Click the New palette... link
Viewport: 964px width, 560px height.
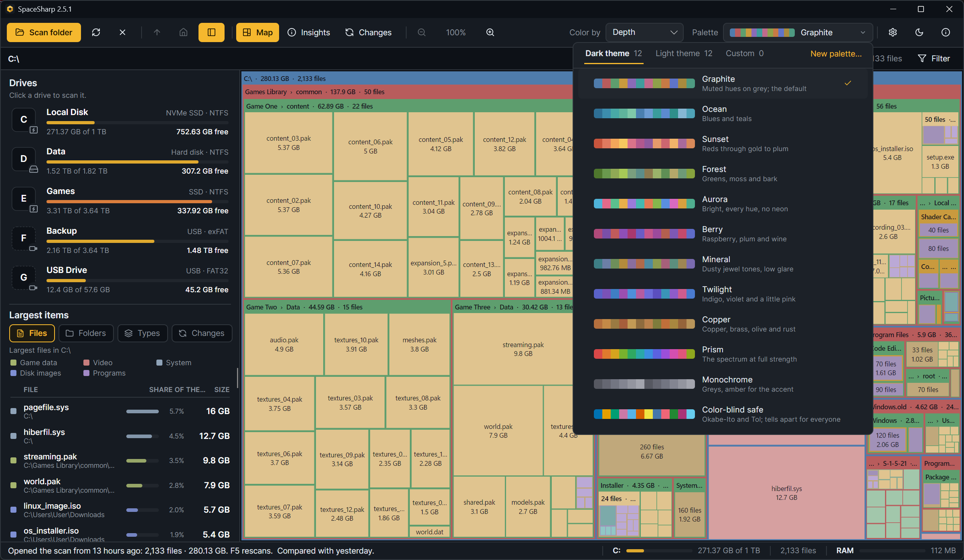point(836,54)
